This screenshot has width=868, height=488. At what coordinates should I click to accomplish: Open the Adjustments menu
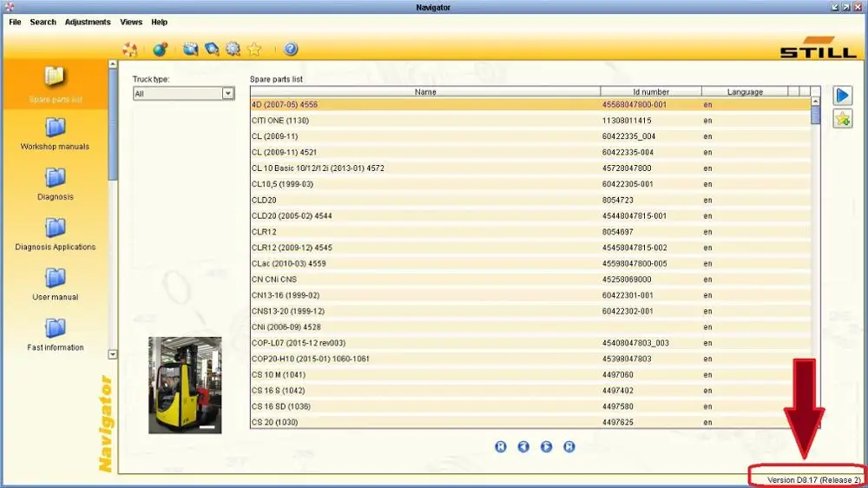88,23
